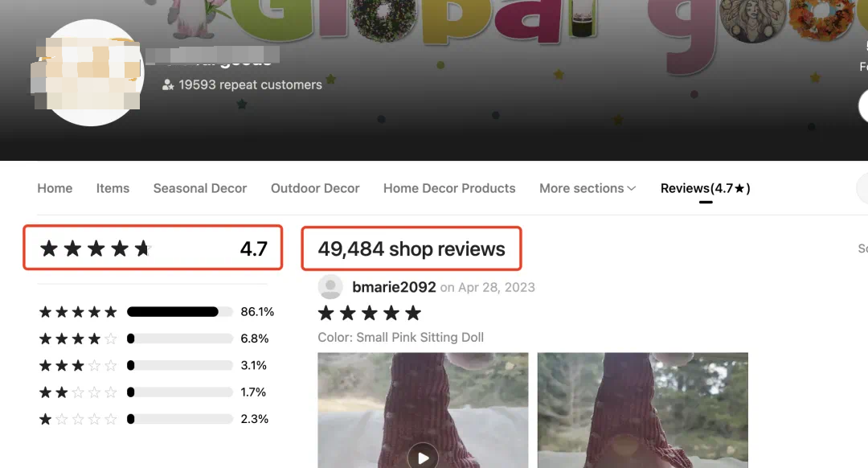
Task: Switch to the Items tab
Action: pos(113,188)
